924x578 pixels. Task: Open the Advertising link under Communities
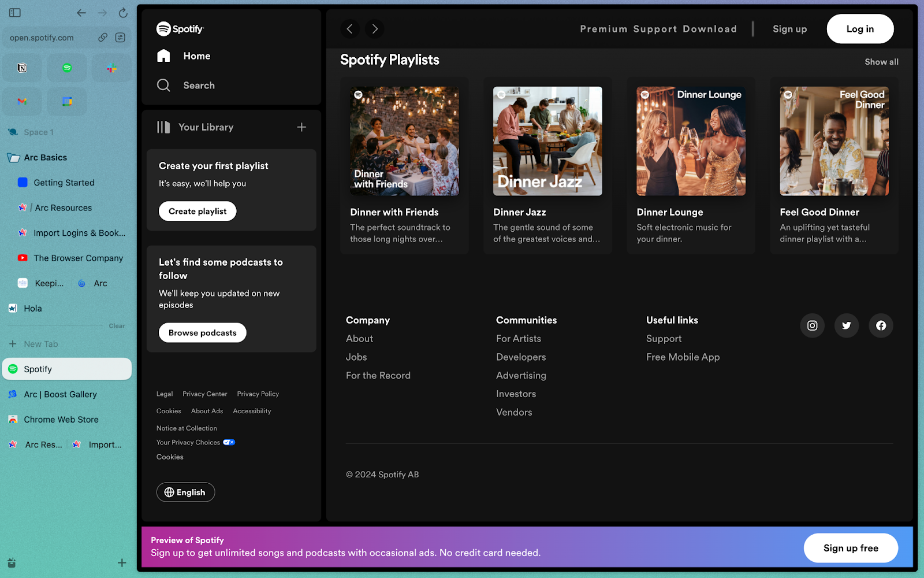pos(521,376)
